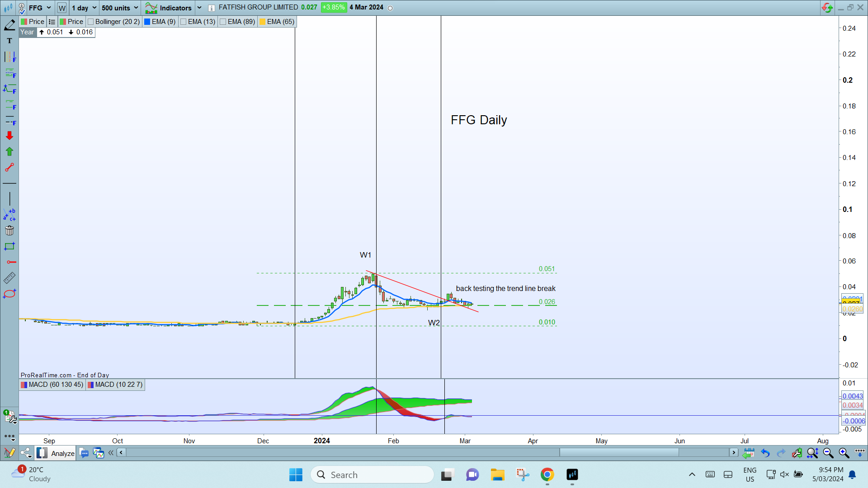
Task: Select the red ellipse drawing tool
Action: [x=9, y=294]
